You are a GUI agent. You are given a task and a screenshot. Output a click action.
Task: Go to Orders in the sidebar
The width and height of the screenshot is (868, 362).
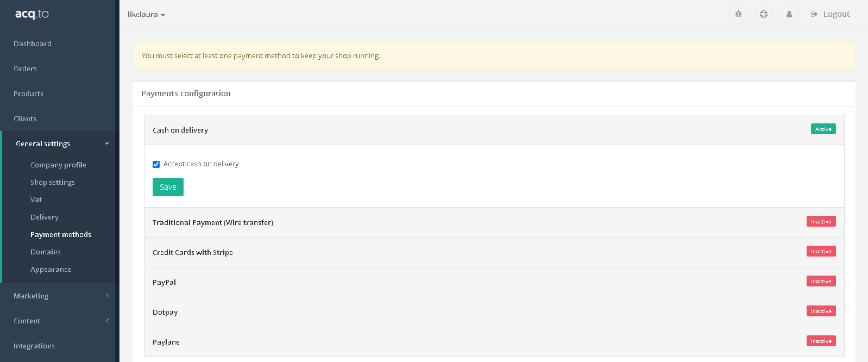(25, 68)
